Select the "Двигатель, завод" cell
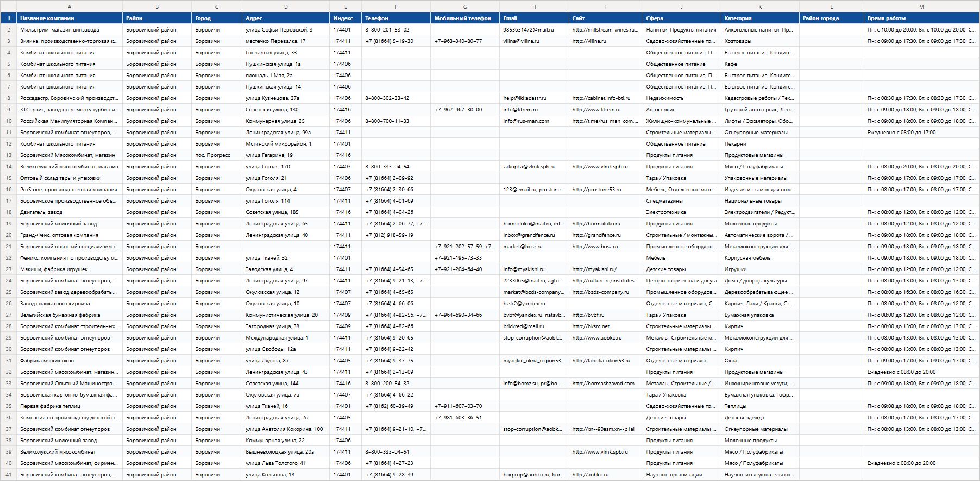This screenshot has height=490, width=980. (70, 212)
